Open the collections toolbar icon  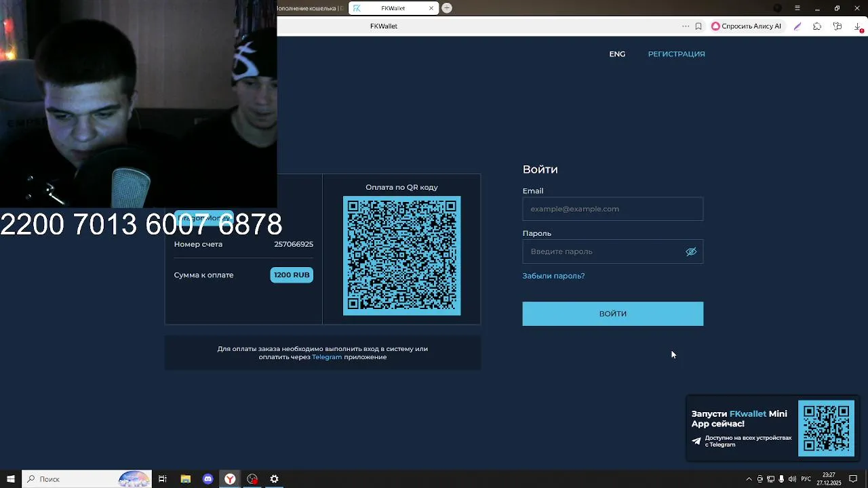coord(837,26)
